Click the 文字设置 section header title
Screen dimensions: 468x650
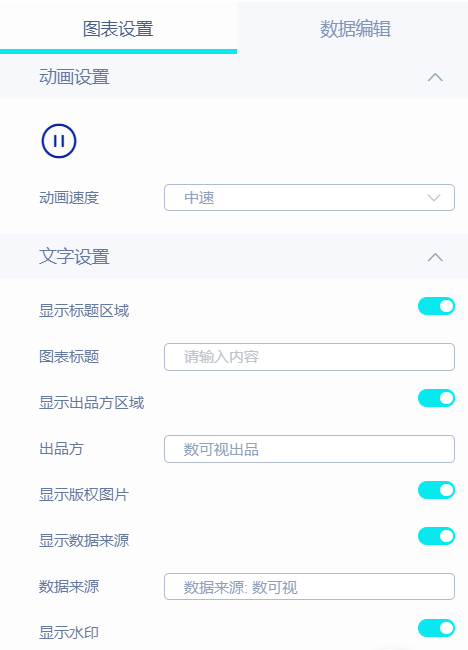pyautogui.click(x=74, y=257)
